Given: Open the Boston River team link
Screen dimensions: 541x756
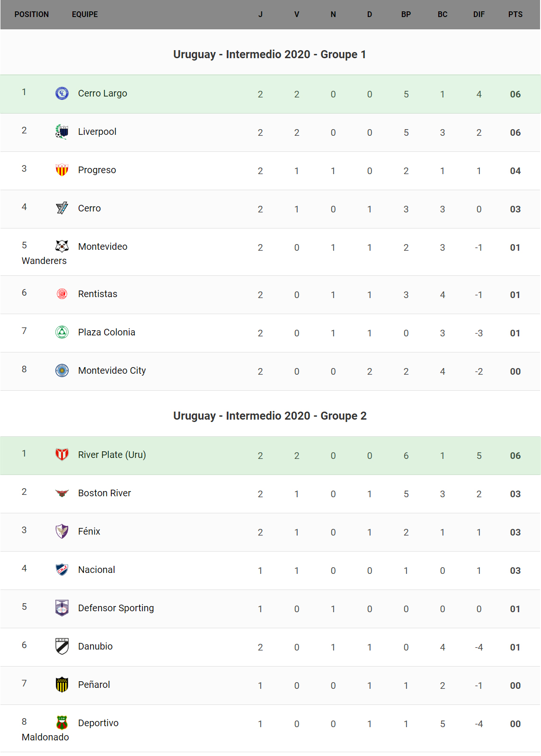Looking at the screenshot, I should click(104, 493).
